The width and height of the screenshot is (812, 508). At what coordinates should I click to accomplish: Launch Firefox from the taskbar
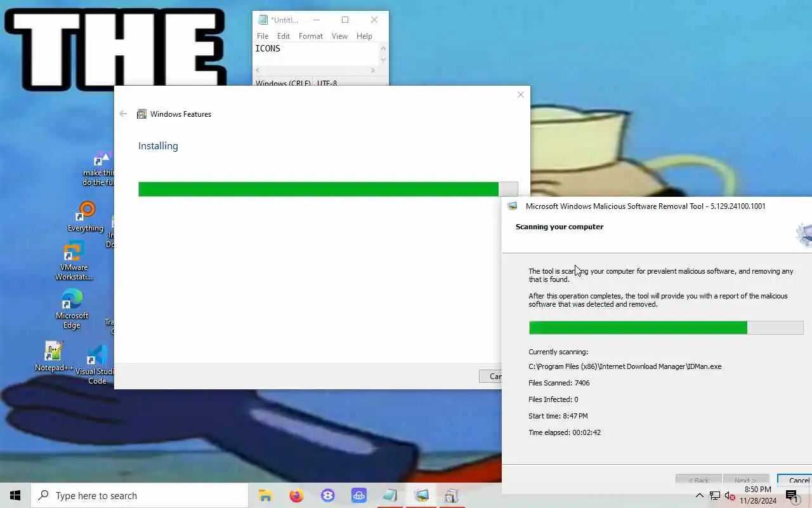tap(296, 495)
